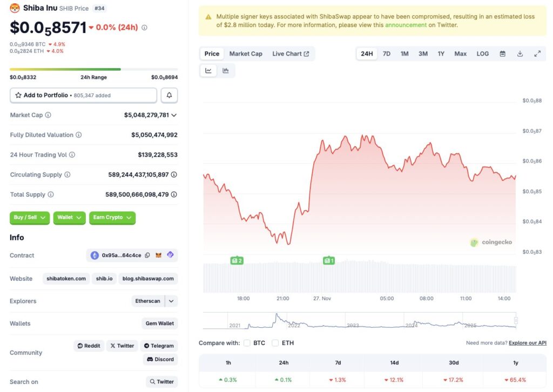Open the calendar date range icon

502,54
